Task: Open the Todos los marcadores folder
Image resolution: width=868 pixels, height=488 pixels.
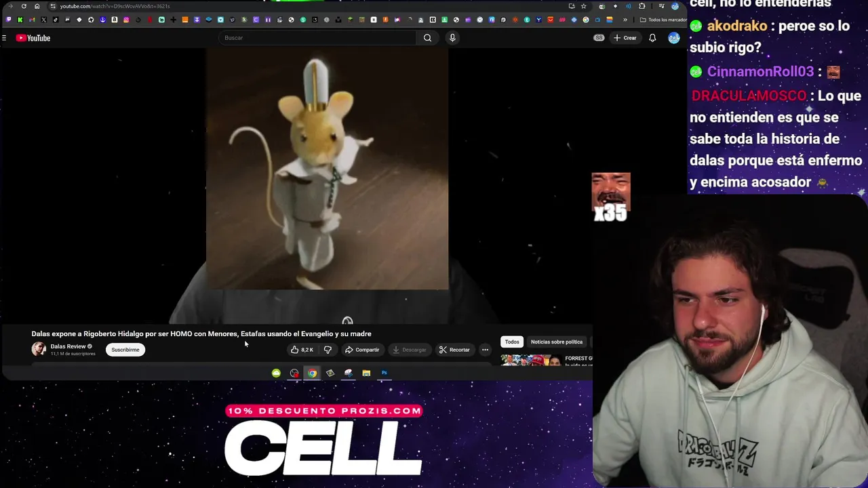Action: (663, 20)
